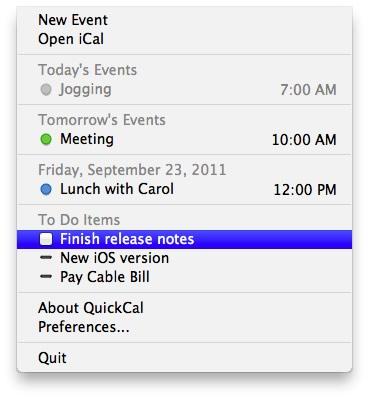Click the New iOS version to-do text

pos(114,258)
